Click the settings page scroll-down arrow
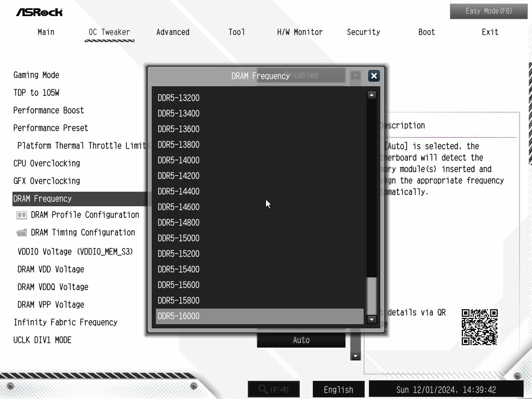The height and width of the screenshot is (399, 532). coord(355,356)
